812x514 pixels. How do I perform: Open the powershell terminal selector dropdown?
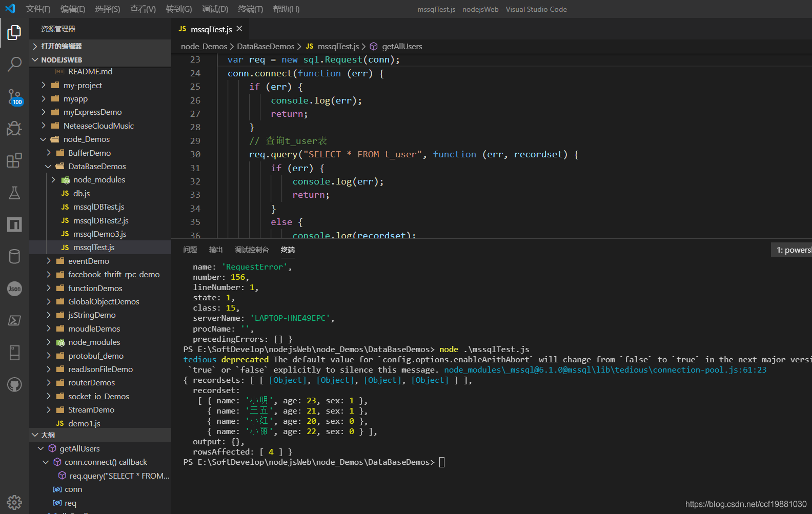(792, 250)
